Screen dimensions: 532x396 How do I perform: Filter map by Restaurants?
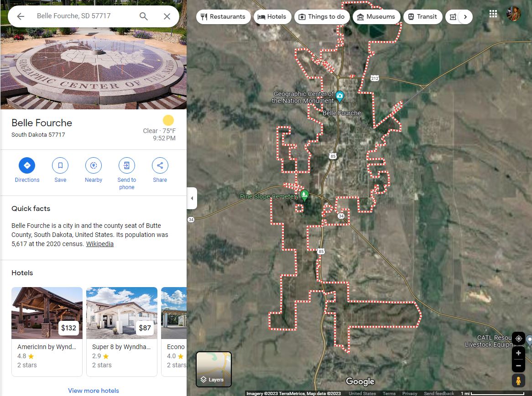click(223, 16)
